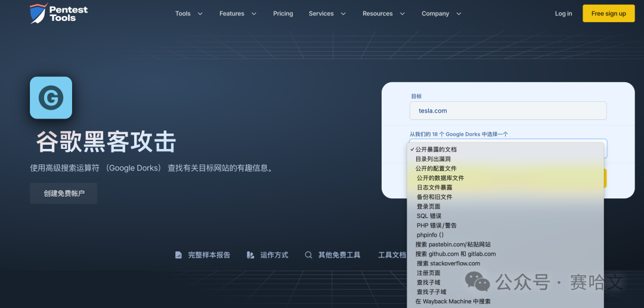The width and height of the screenshot is (644, 308).
Task: Choose 搜索 pastebin.com/粘贴网站 option
Action: coord(505,244)
